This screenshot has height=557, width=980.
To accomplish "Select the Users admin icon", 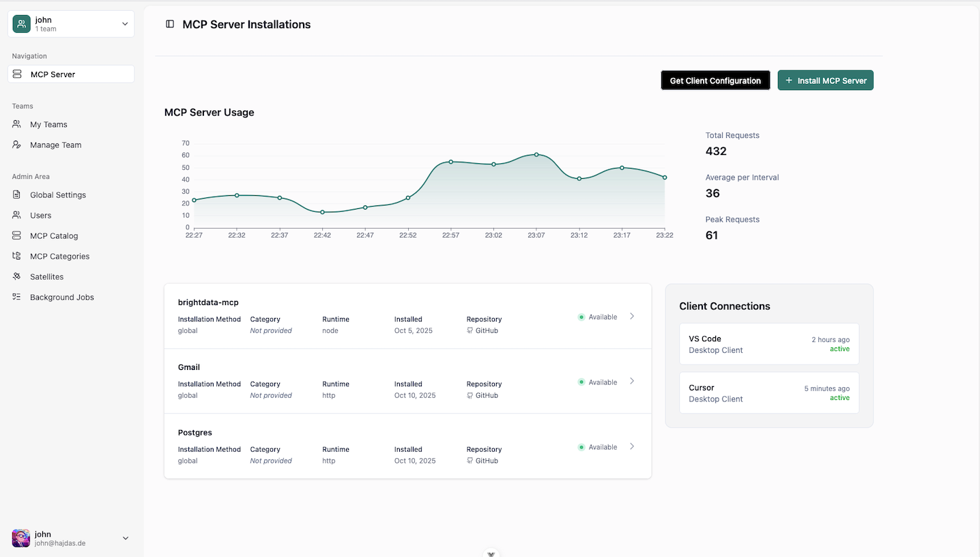I will (x=16, y=215).
